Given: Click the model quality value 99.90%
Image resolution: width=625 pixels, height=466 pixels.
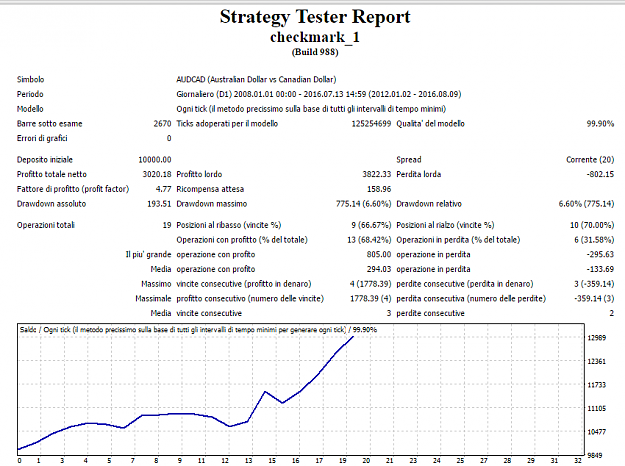Looking at the screenshot, I should click(600, 124).
